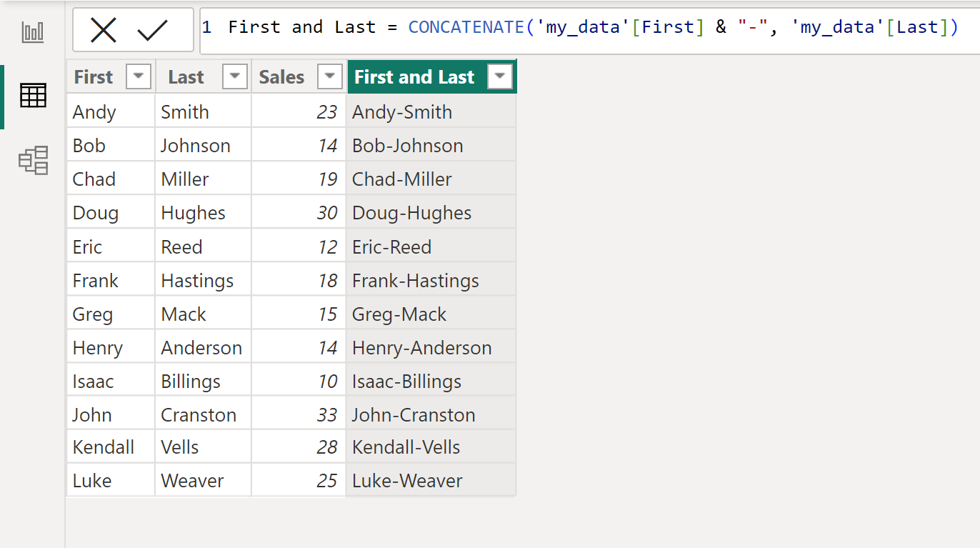Click the cell containing Eric

pos(111,246)
